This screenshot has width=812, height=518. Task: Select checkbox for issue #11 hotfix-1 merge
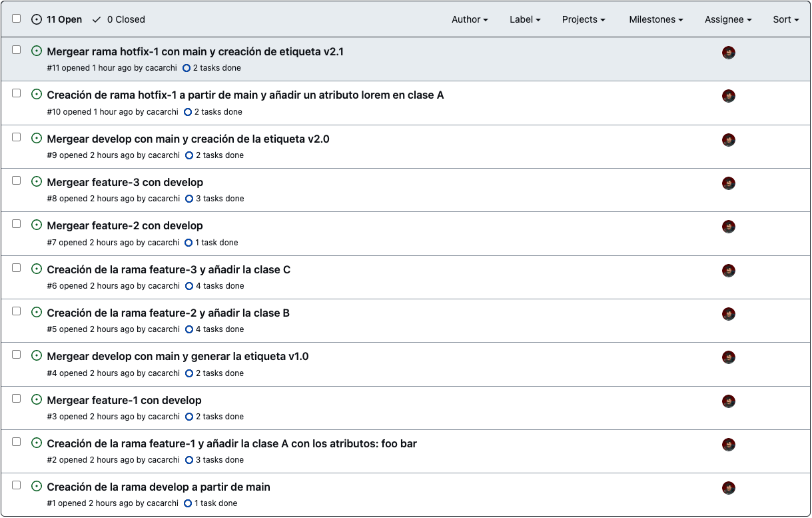tap(17, 49)
